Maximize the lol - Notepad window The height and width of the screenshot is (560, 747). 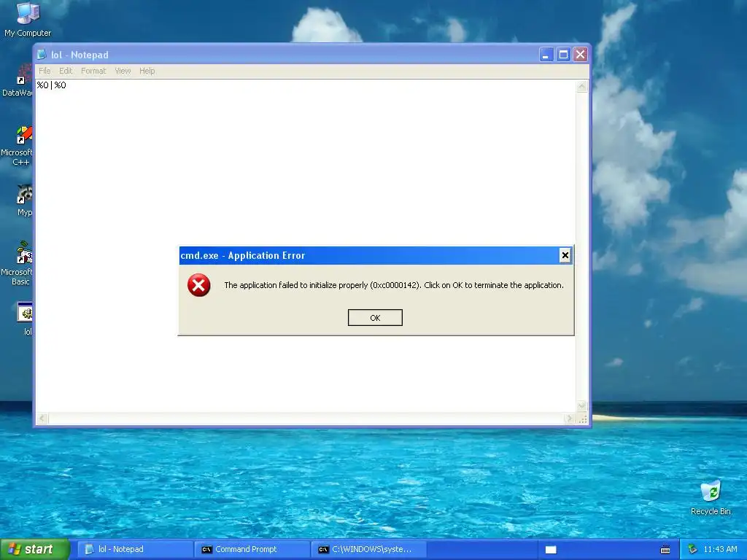pos(563,55)
